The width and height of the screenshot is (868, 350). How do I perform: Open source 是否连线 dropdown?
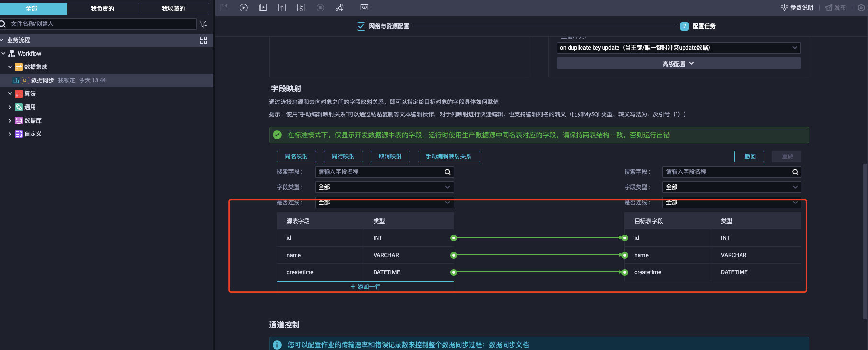384,203
